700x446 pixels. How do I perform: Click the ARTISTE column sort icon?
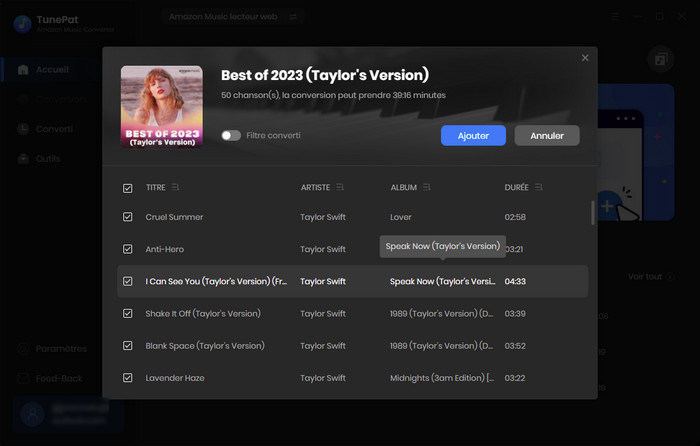(340, 187)
